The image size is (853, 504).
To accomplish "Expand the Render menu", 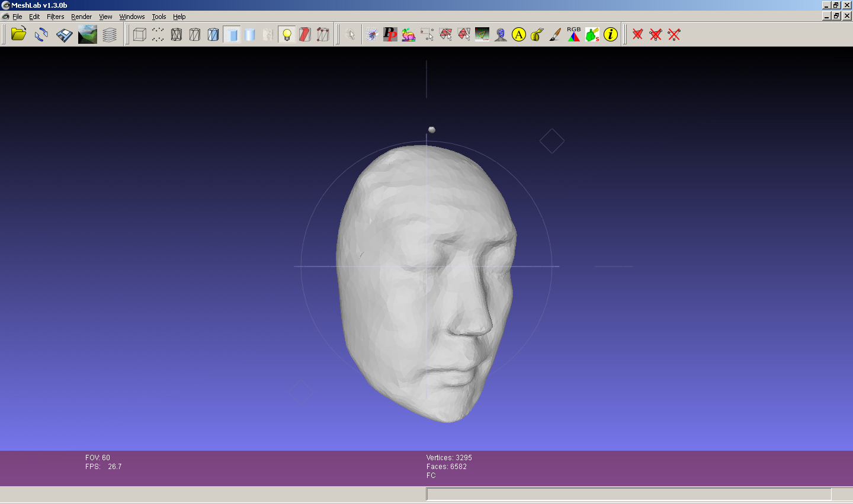I will click(81, 17).
